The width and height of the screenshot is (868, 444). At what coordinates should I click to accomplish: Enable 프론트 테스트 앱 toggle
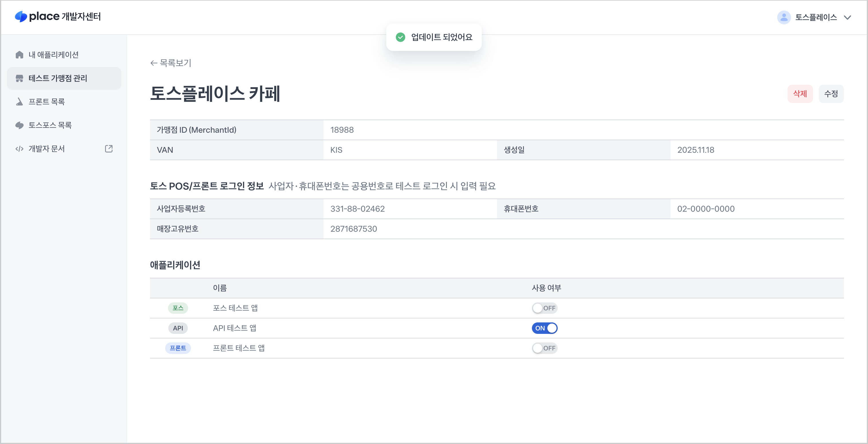tap(544, 348)
